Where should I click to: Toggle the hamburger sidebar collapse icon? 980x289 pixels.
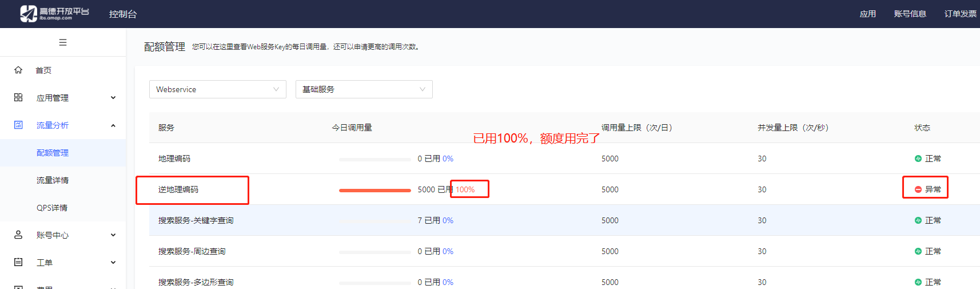tap(63, 42)
